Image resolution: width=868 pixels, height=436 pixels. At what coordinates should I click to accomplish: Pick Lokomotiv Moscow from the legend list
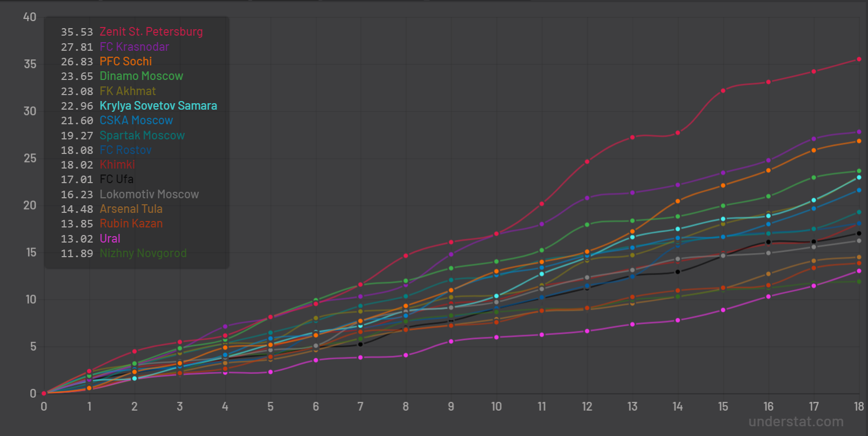(x=149, y=194)
